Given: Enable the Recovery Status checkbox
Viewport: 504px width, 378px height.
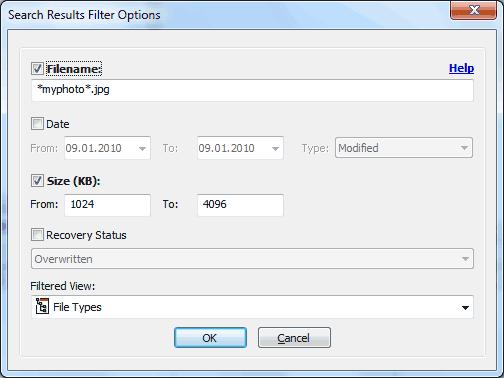Looking at the screenshot, I should [x=37, y=235].
